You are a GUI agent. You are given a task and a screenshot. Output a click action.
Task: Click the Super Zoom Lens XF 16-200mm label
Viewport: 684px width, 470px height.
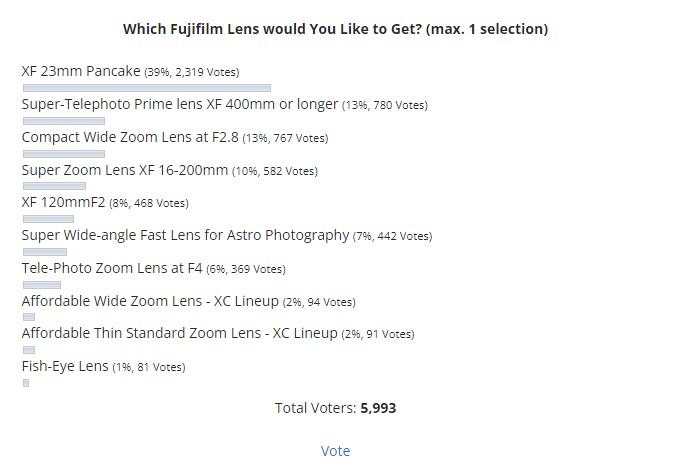(x=125, y=170)
